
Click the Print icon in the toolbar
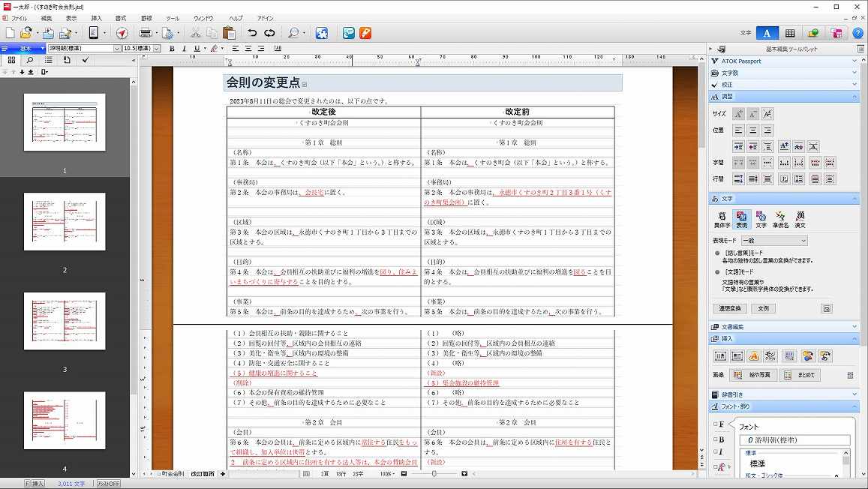click(x=145, y=33)
